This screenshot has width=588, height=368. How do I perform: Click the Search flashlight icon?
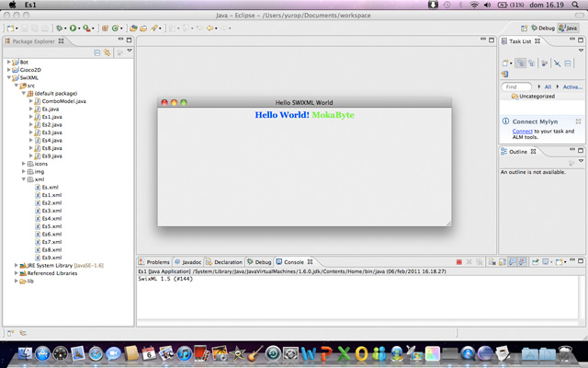click(x=153, y=29)
